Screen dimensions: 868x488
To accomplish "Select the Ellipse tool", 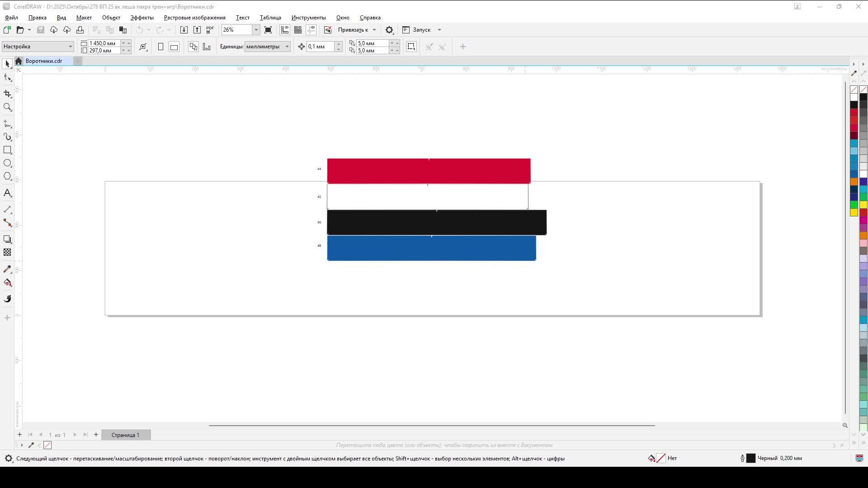I will (7, 163).
